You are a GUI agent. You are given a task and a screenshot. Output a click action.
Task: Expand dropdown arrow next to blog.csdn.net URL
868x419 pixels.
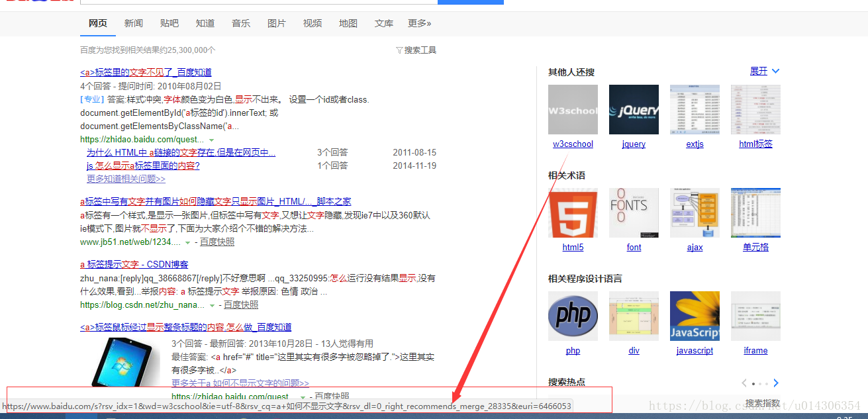coord(212,306)
